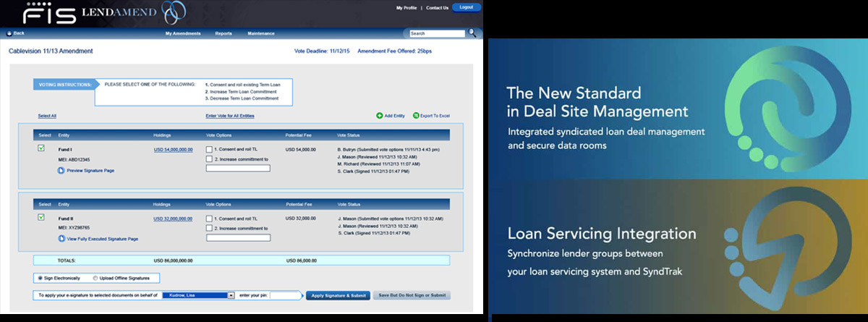
Task: Click Save But Do Not Sign or Submit
Action: (x=412, y=295)
